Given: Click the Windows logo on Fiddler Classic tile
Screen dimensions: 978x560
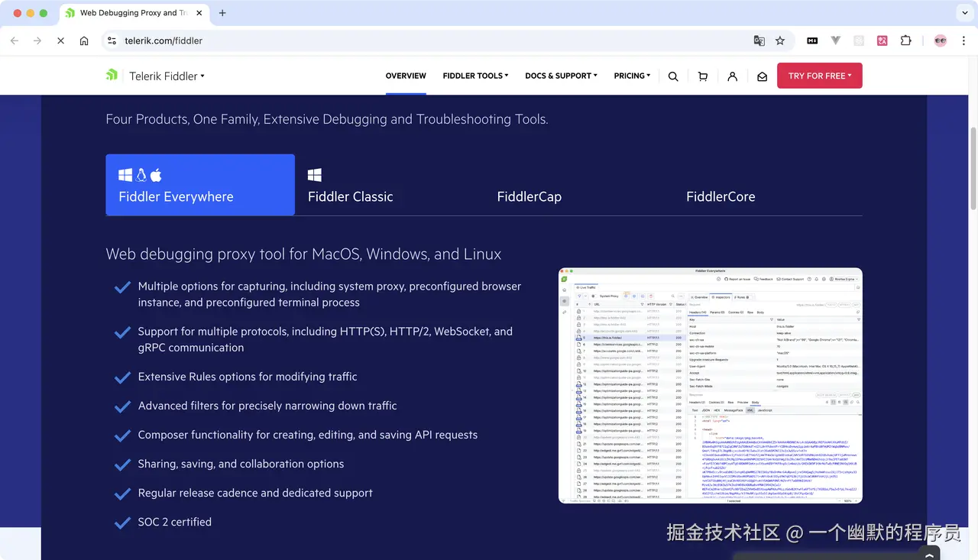Looking at the screenshot, I should 313,174.
